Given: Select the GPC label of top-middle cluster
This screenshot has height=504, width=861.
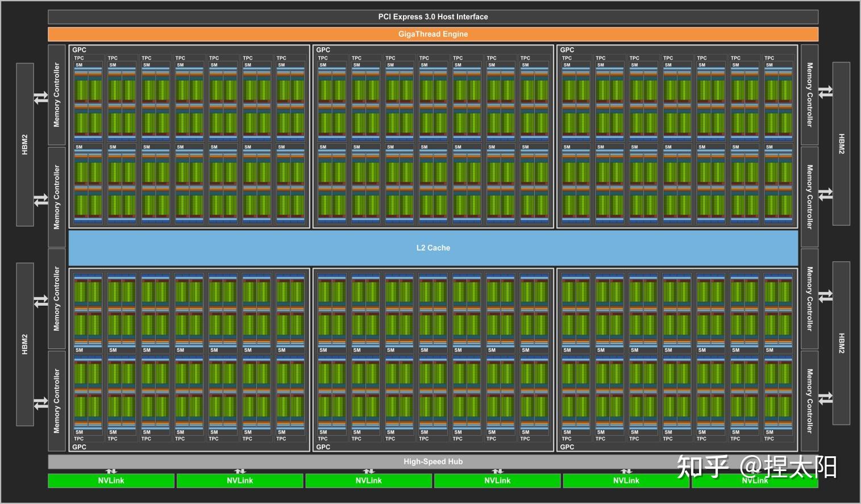Looking at the screenshot, I should tap(323, 50).
